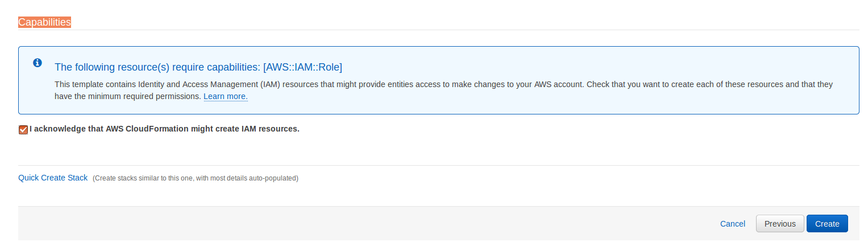Image resolution: width=868 pixels, height=242 pixels.
Task: Click 'The following resource(s) require capabilities' heading
Action: click(x=157, y=67)
